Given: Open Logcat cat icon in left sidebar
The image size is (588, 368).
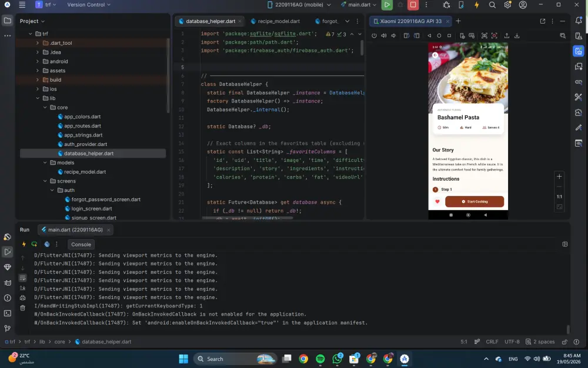Looking at the screenshot, I should 7,283.
